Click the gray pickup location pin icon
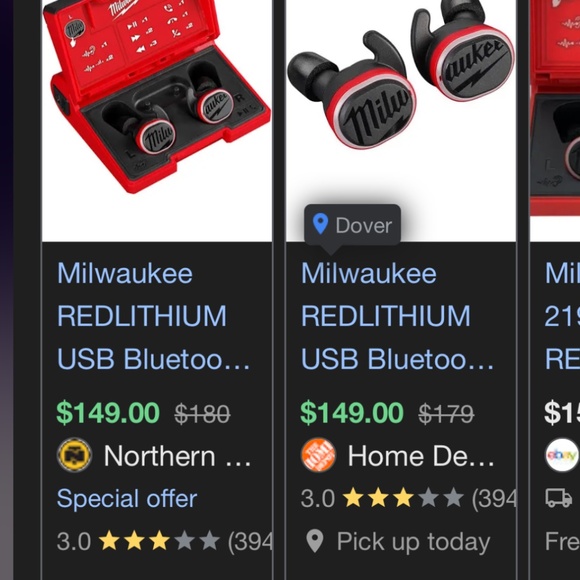580x580 pixels. coord(315,542)
